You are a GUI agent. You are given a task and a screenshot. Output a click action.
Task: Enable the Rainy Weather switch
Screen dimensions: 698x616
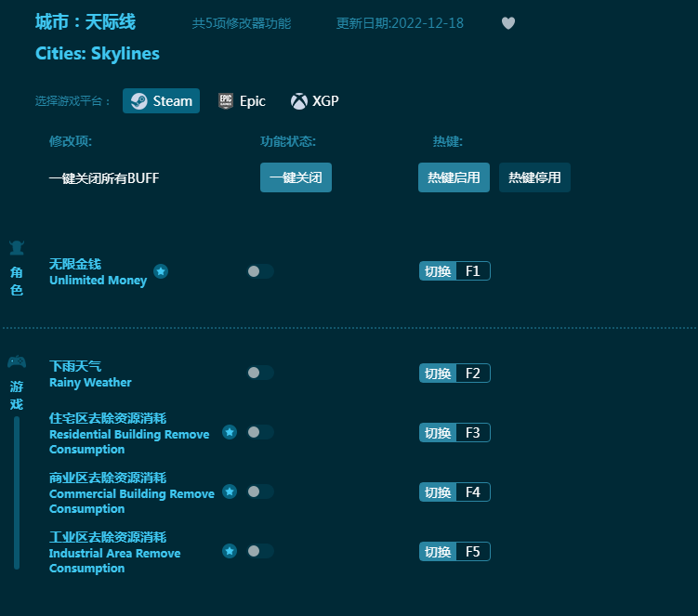tap(260, 373)
